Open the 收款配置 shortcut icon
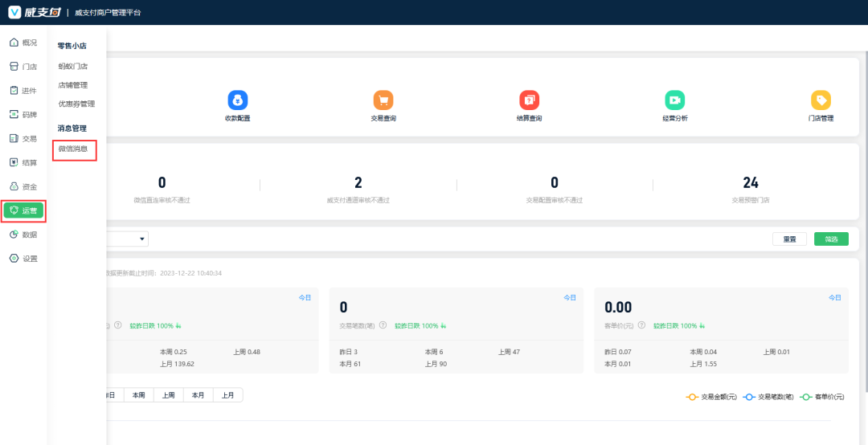Image resolution: width=868 pixels, height=445 pixels. (x=237, y=100)
